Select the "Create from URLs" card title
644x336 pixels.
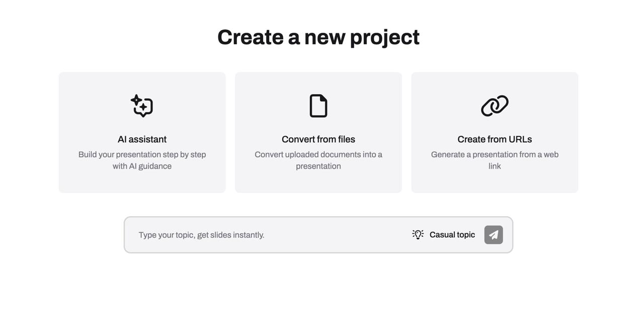click(x=495, y=140)
